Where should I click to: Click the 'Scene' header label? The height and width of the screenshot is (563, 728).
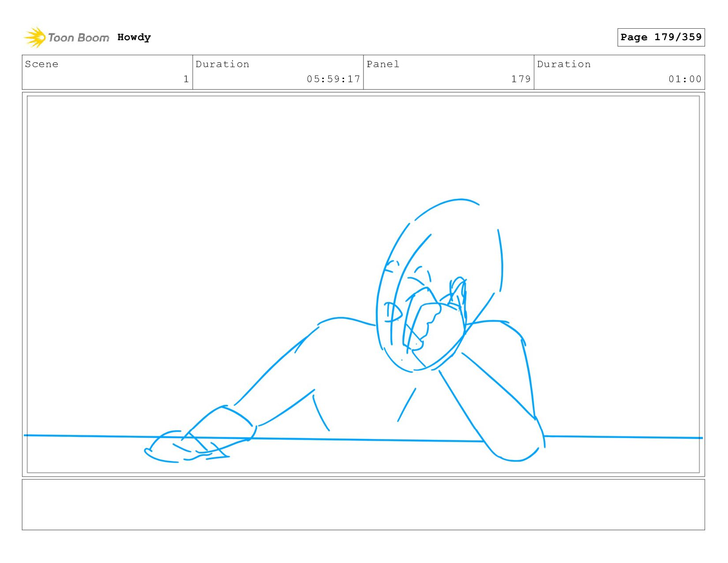(x=41, y=64)
